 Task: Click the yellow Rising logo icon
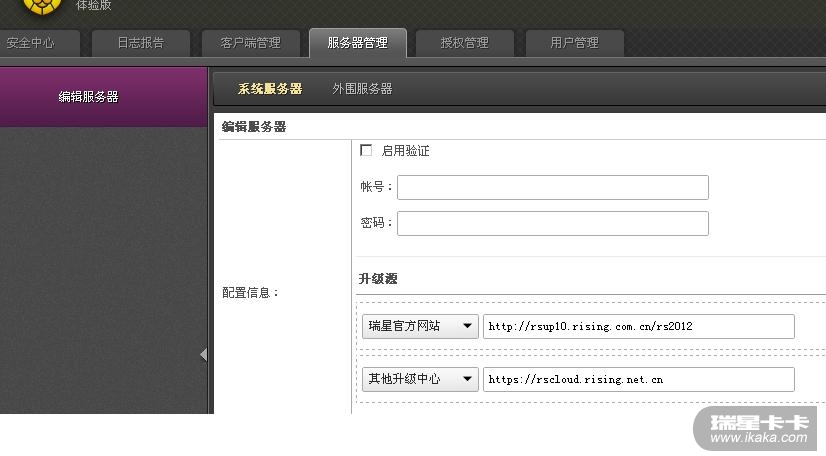(43, 6)
